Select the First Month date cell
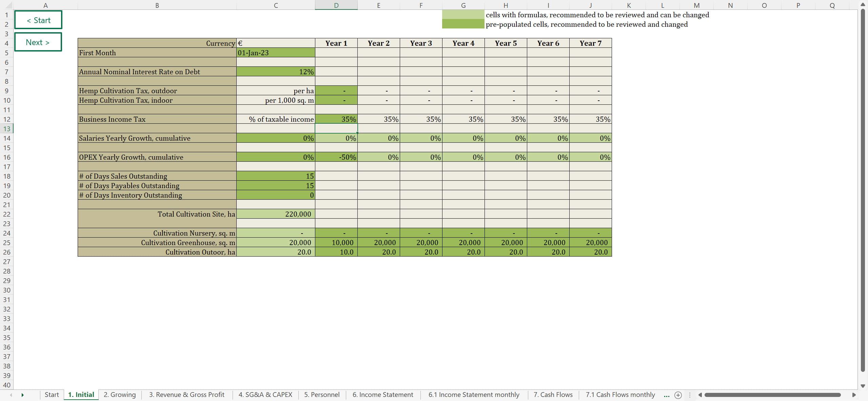Viewport: 868px width, 401px height. coord(275,53)
